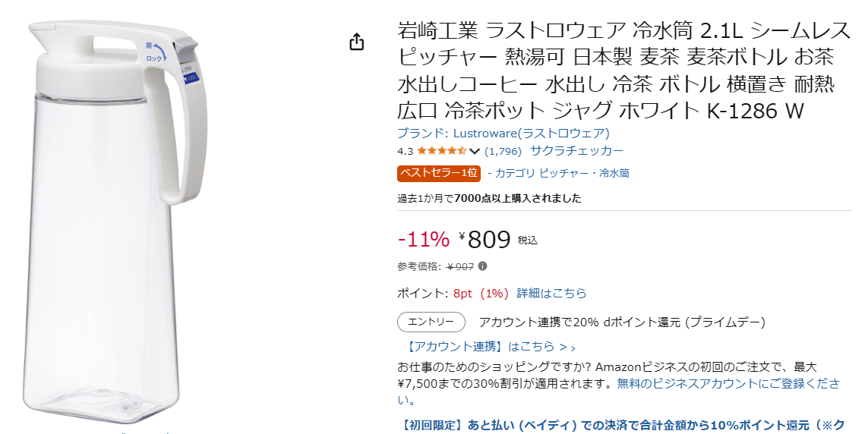Open カテゴリ ピッチャー・冷水筒 category link
Screen dimensions: 868x434
(x=558, y=173)
